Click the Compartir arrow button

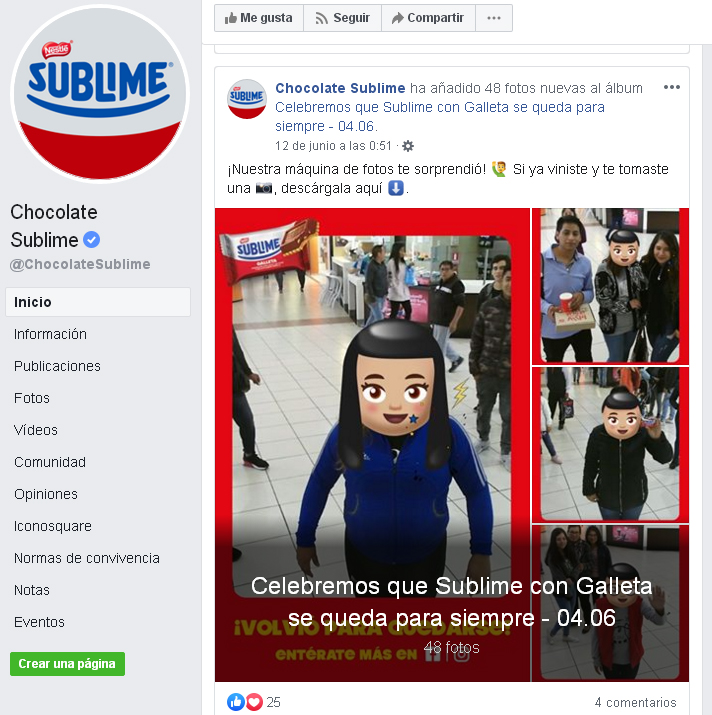point(428,18)
